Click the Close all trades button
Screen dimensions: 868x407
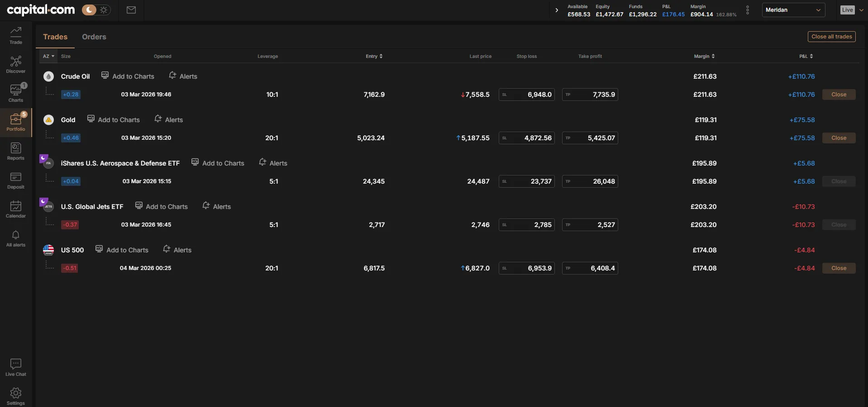click(x=832, y=37)
